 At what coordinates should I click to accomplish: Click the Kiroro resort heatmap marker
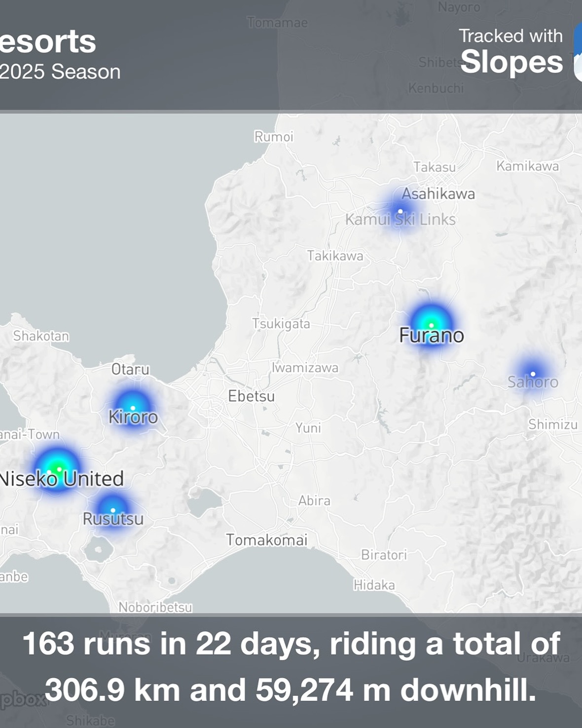click(133, 408)
